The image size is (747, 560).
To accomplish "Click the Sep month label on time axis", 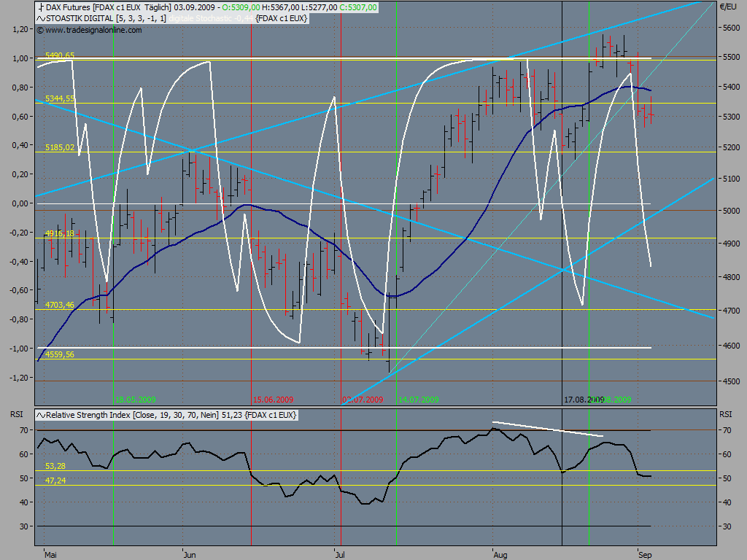I will [645, 555].
